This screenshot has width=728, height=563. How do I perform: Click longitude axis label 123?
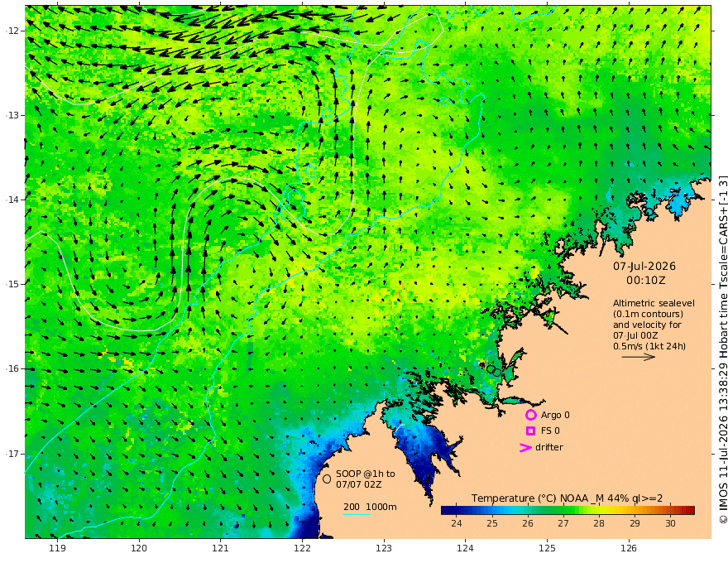(384, 548)
